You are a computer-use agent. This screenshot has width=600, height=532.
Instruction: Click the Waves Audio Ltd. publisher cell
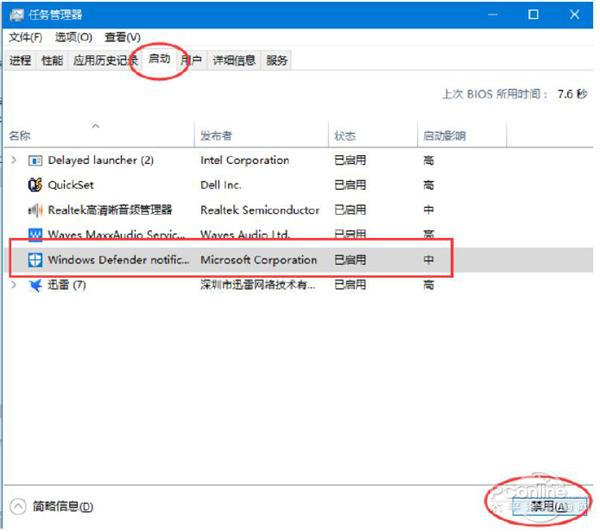point(245,234)
